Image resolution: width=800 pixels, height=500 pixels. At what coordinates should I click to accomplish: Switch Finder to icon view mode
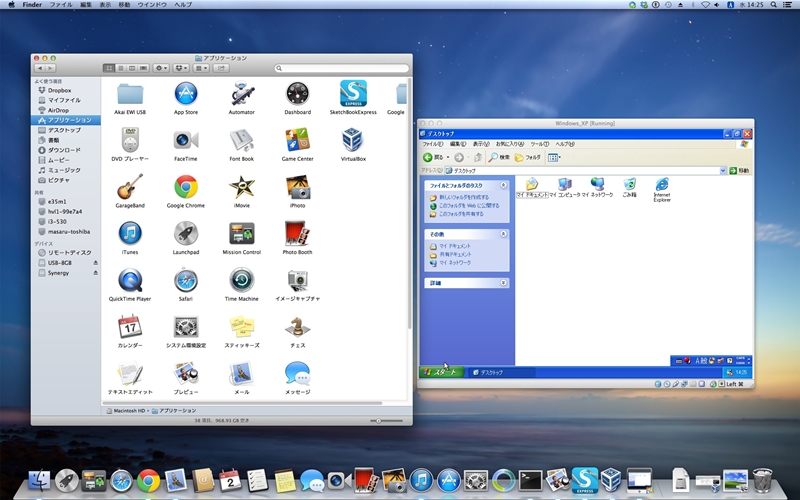[x=109, y=68]
